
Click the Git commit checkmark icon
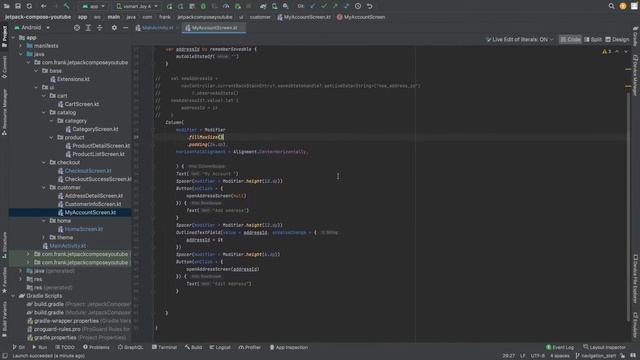pyautogui.click(x=324, y=6)
